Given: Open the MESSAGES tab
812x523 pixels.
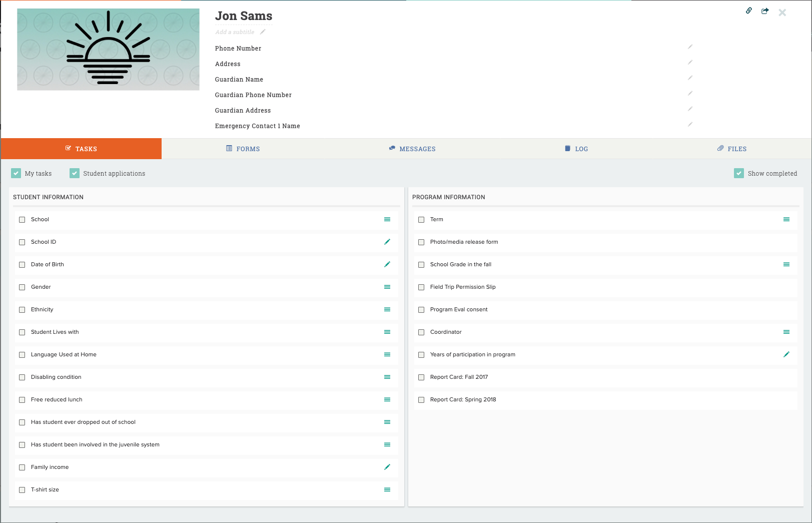Looking at the screenshot, I should 412,149.
